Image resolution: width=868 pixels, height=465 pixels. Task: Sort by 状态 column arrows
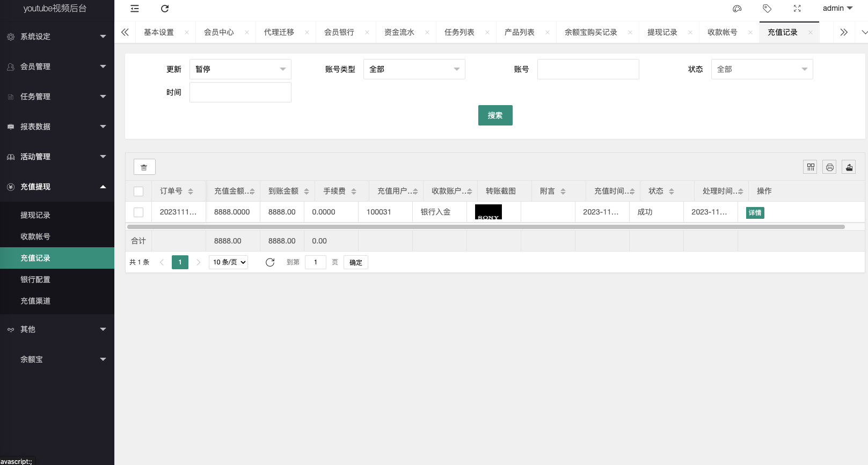point(672,191)
